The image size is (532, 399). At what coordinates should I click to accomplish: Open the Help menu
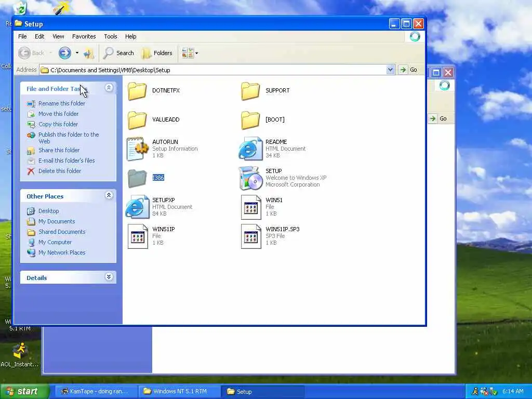pos(130,36)
